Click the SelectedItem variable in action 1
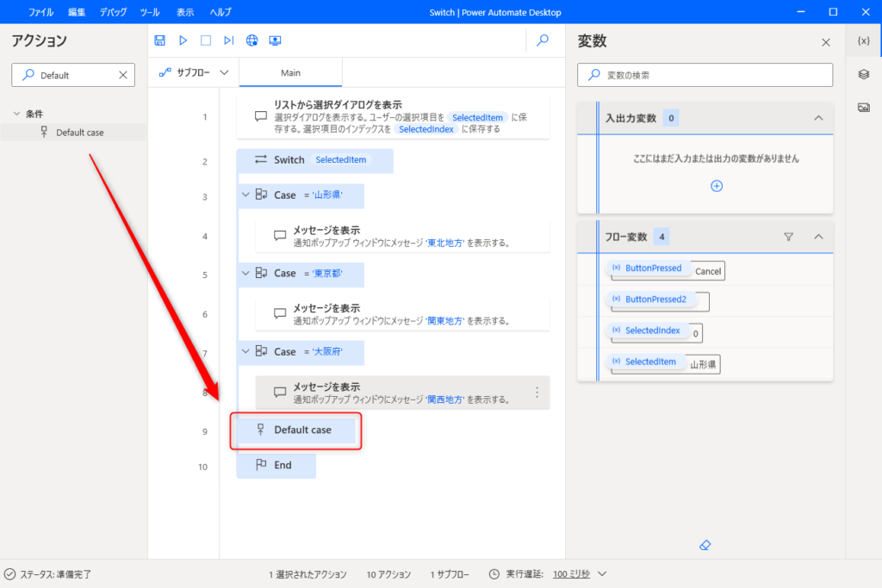The width and height of the screenshot is (882, 588). [x=477, y=117]
